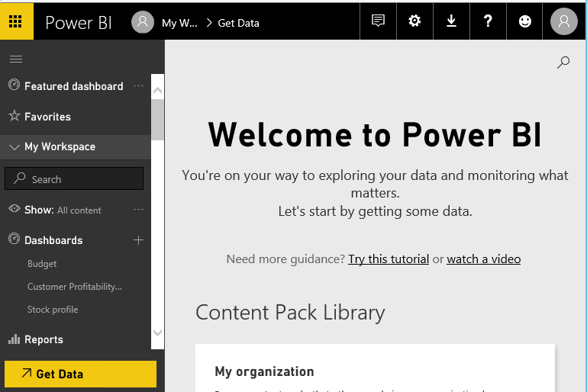Toggle Show content filter eye icon

15,209
